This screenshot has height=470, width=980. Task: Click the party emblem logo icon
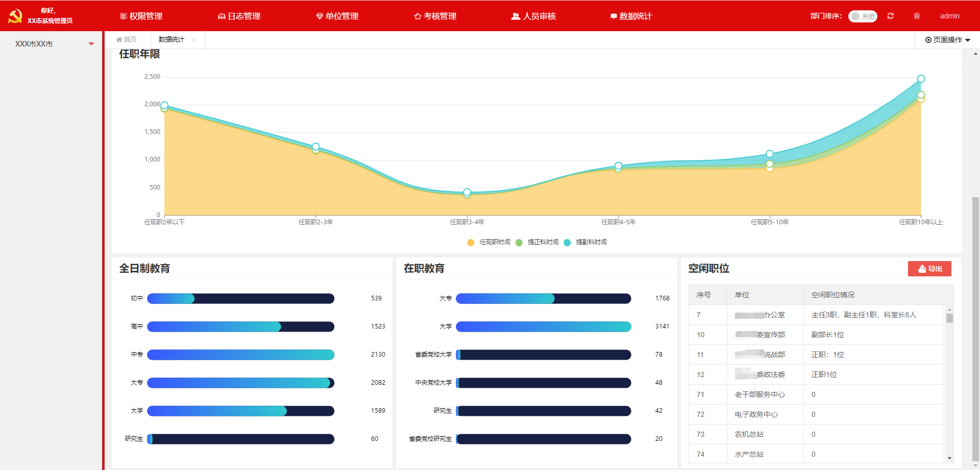pos(15,16)
